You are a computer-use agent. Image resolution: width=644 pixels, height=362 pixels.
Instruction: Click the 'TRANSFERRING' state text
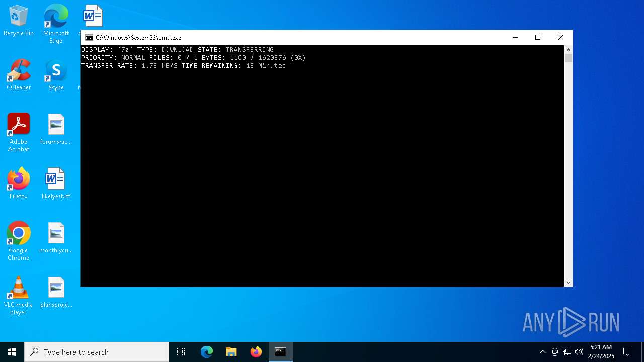(250, 50)
